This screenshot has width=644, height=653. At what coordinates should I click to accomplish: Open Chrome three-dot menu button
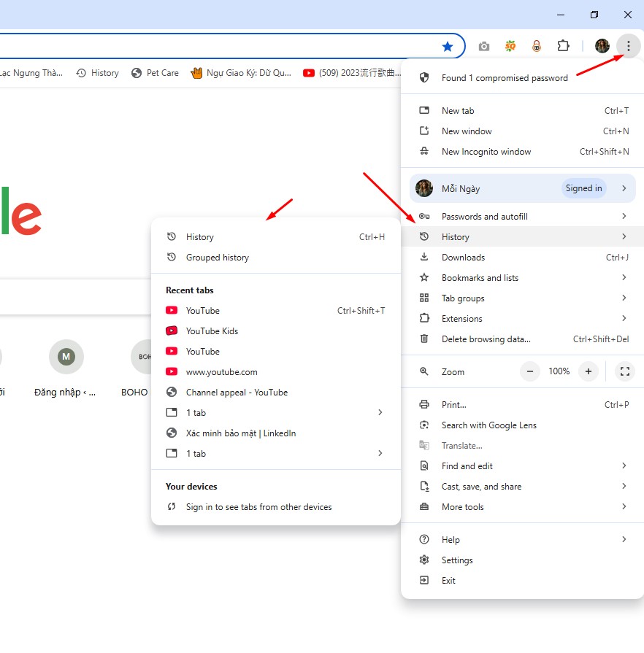coord(628,46)
